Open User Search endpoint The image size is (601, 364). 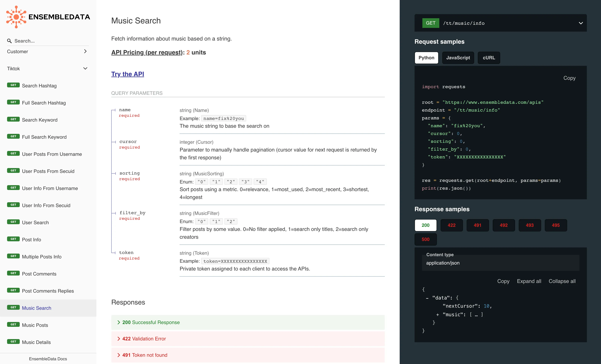[x=48, y=222]
